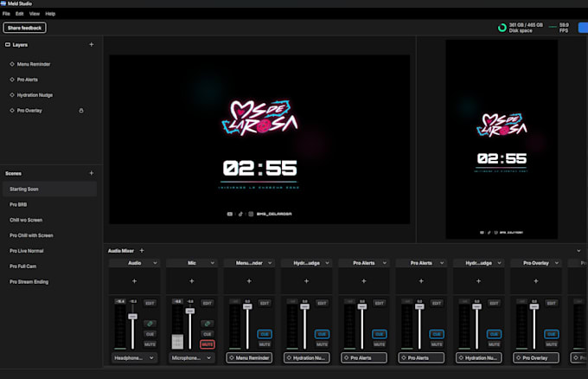Collapse the Audio Mixer panel chevron

point(578,250)
